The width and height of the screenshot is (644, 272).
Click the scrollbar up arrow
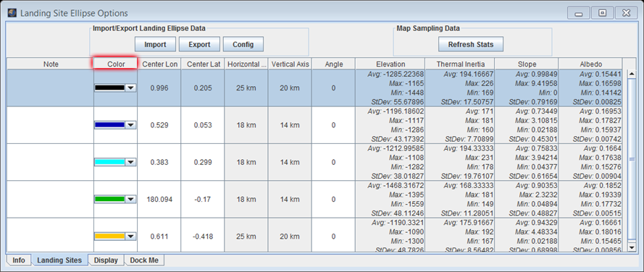click(x=632, y=74)
